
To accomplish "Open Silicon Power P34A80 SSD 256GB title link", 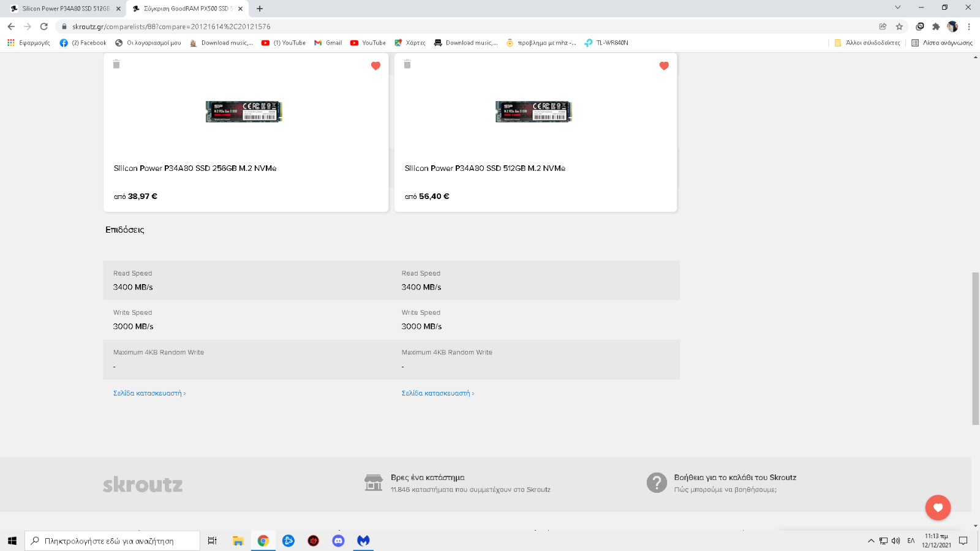I will 195,168.
